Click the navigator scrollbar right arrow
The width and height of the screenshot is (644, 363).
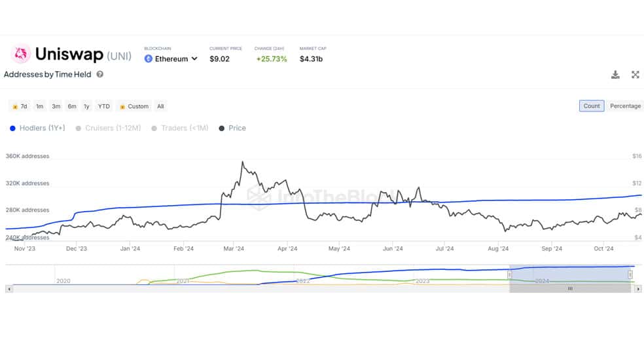[x=638, y=289]
